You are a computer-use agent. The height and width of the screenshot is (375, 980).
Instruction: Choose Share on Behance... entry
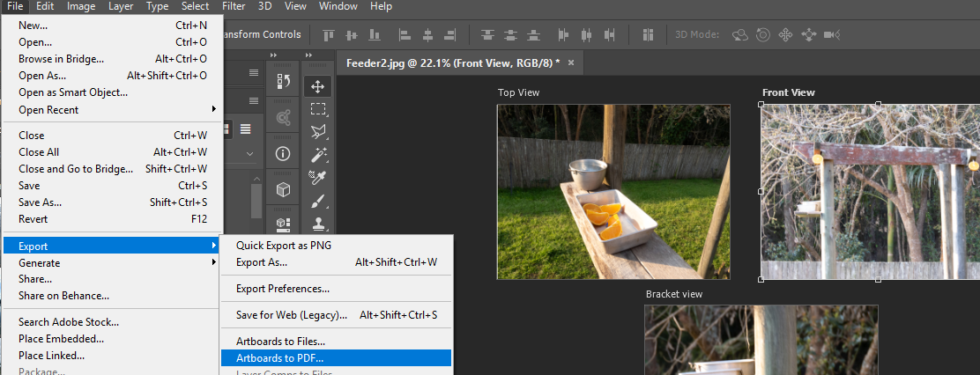111,296
